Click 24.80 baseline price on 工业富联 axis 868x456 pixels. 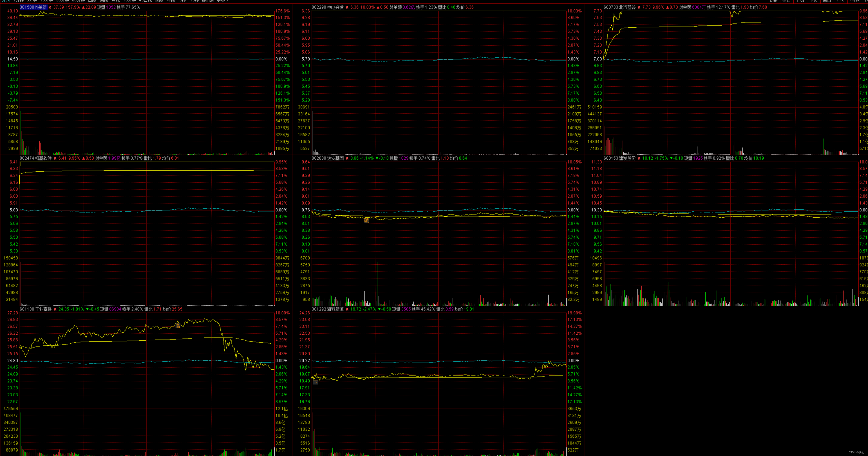pyautogui.click(x=13, y=360)
